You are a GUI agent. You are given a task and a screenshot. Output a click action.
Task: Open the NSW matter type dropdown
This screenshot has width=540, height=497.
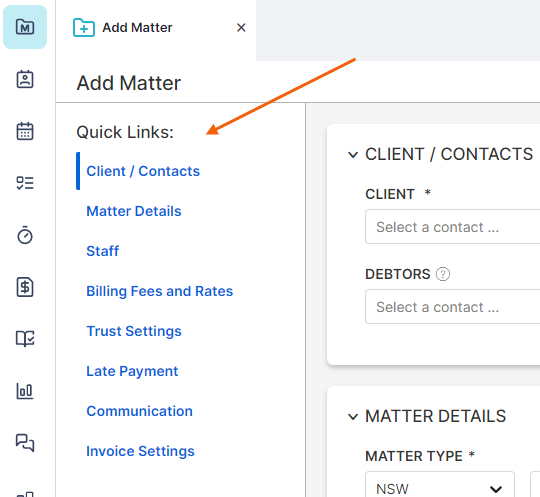coord(440,485)
